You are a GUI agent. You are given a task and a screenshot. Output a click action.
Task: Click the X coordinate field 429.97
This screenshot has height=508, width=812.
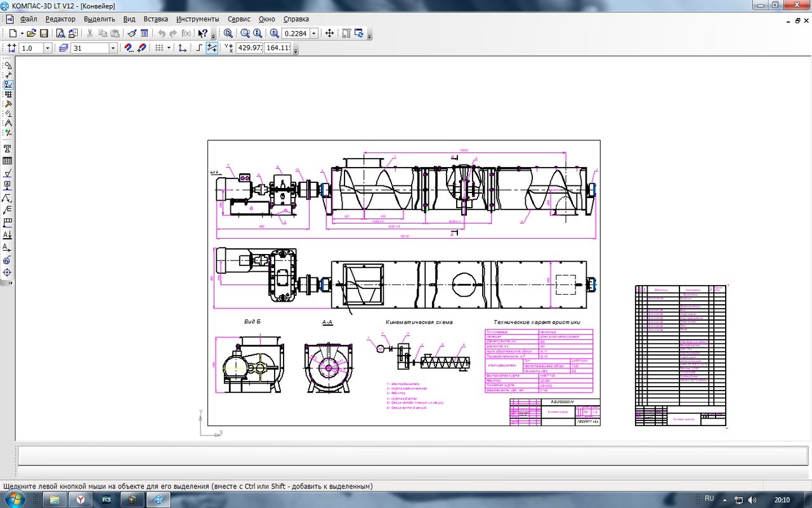click(249, 48)
